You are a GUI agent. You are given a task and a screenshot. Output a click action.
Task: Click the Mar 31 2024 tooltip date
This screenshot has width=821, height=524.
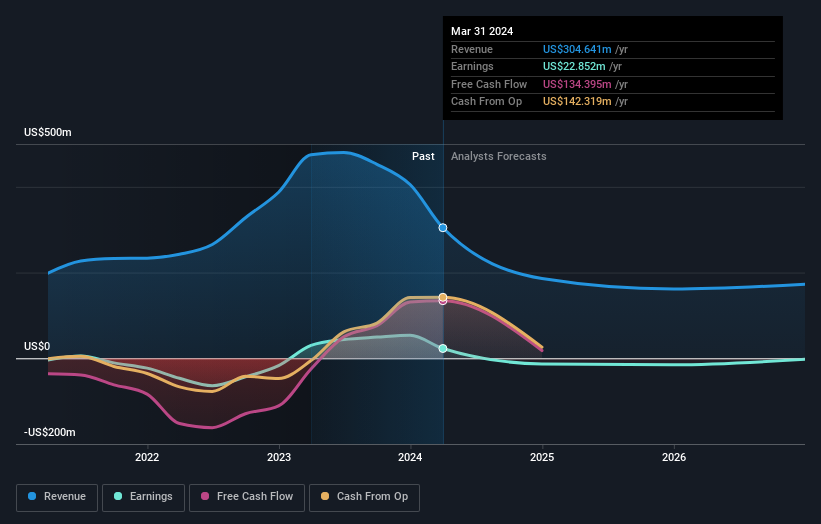[482, 31]
